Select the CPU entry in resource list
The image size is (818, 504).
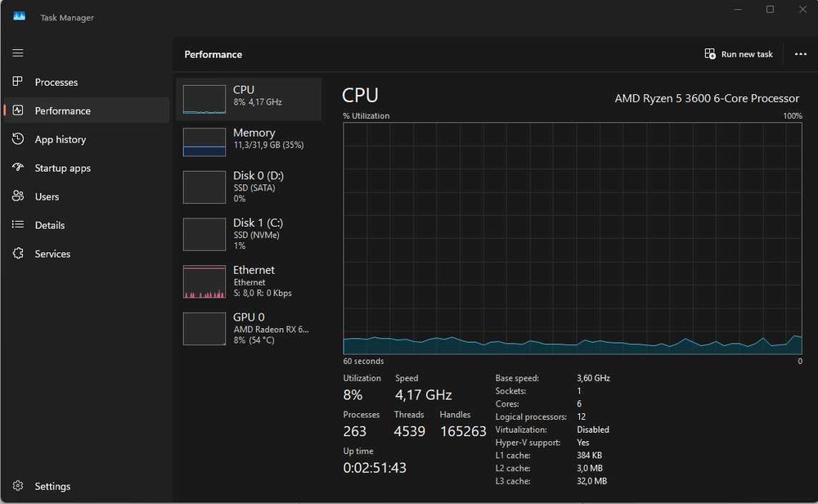(x=249, y=99)
